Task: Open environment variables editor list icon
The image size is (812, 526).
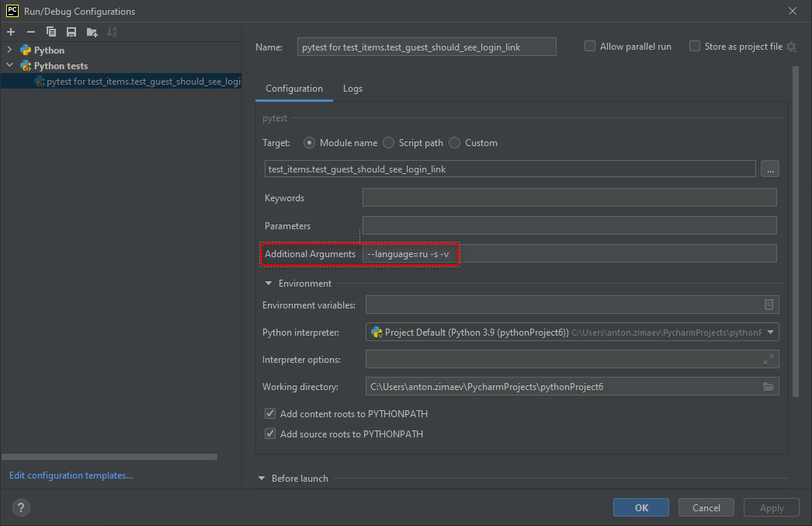Action: (769, 305)
